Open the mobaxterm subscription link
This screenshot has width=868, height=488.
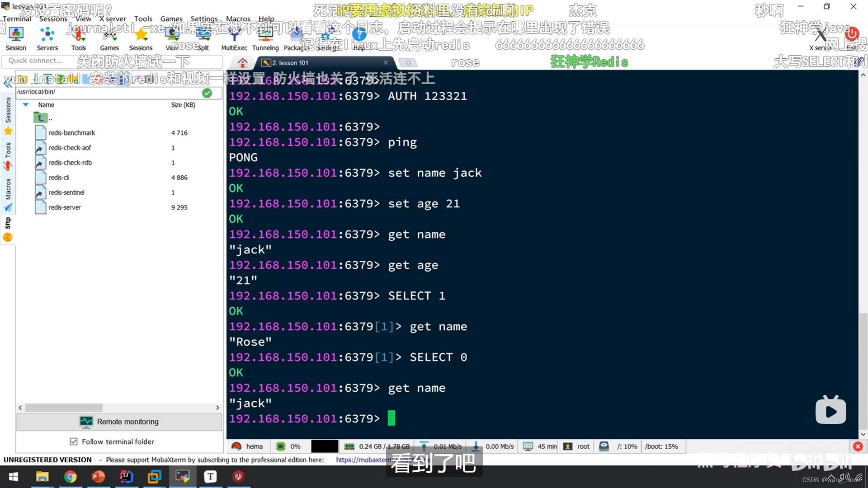point(362,460)
